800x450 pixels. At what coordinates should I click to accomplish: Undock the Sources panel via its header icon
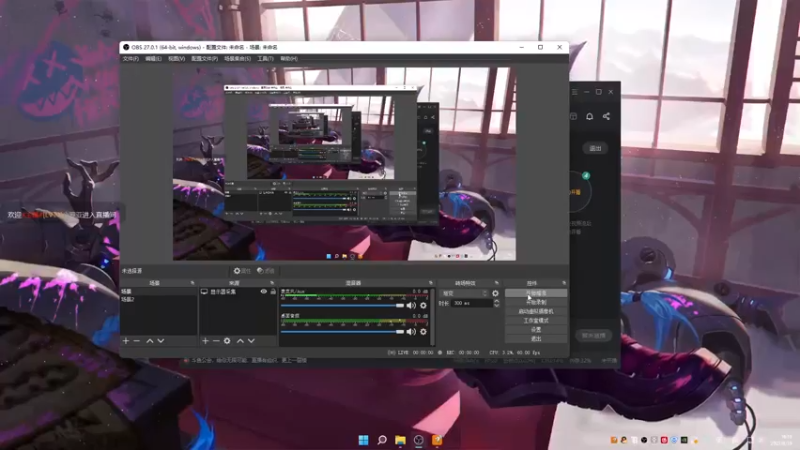coord(271,283)
